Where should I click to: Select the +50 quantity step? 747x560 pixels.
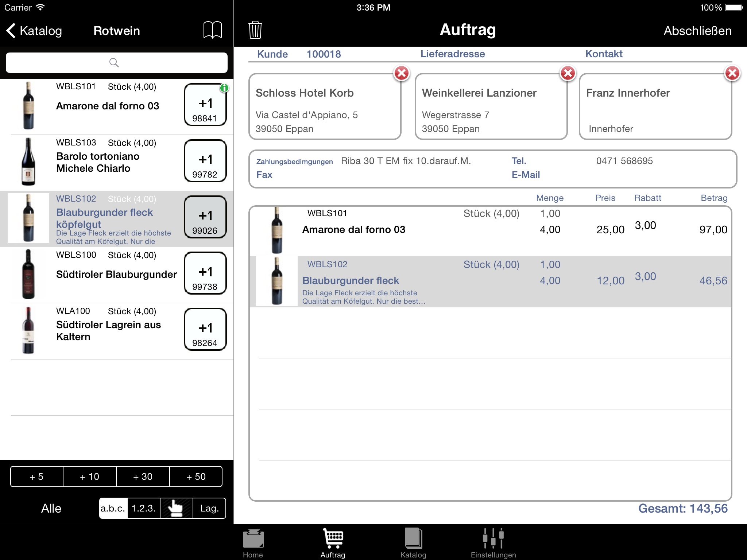[x=196, y=477]
